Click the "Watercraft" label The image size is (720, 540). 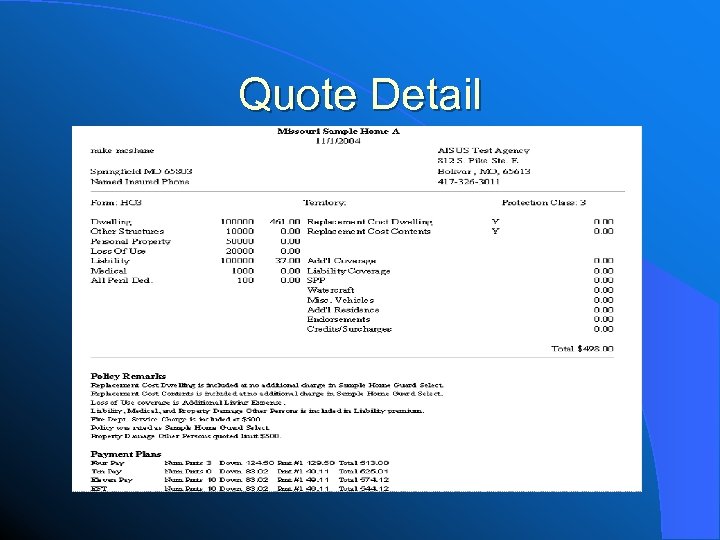click(x=331, y=290)
